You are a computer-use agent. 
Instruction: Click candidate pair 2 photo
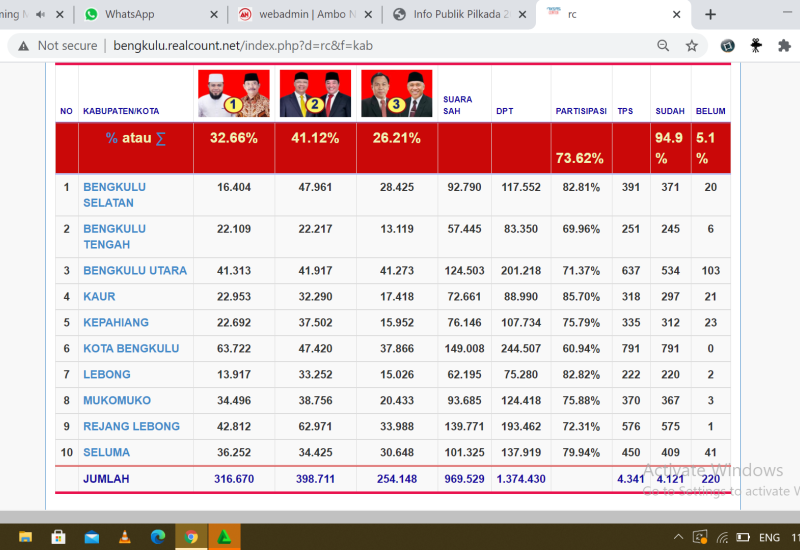(315, 93)
